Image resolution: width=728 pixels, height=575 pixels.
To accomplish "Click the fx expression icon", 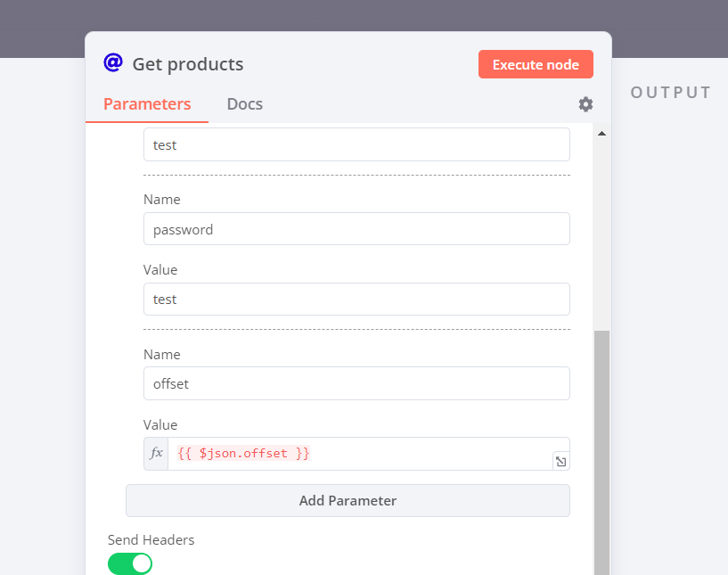I will coord(156,454).
